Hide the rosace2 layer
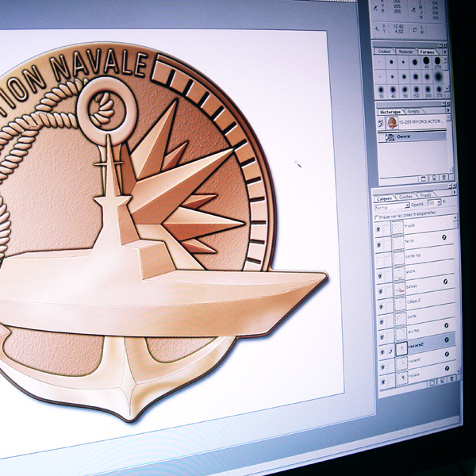This screenshot has width=476, height=476. 382,351
